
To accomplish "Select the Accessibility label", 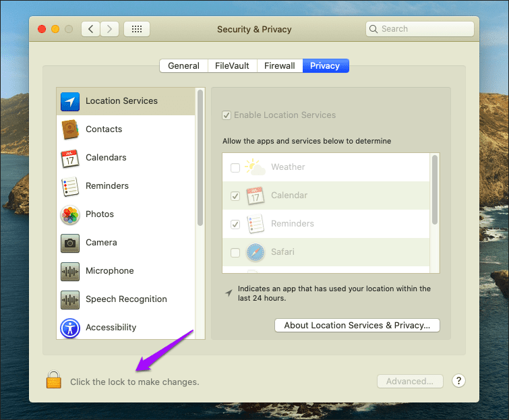I will point(111,328).
